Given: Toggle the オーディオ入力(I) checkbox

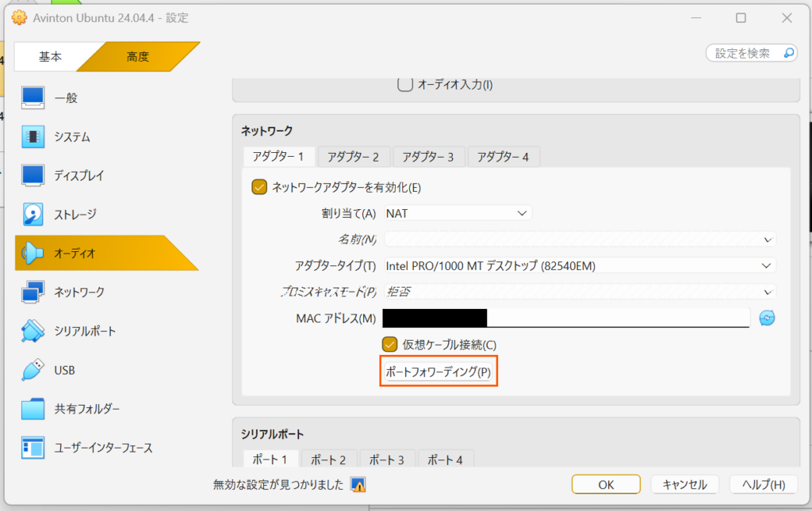Looking at the screenshot, I should [405, 84].
